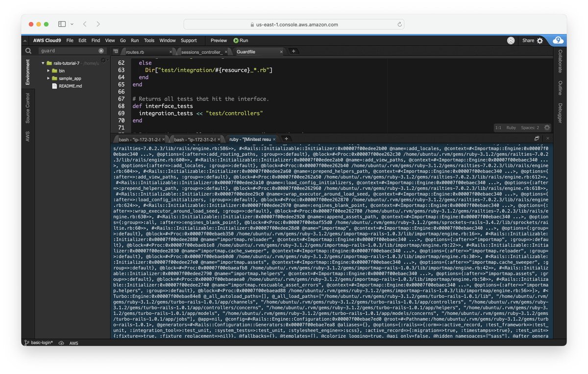Image resolution: width=588 pixels, height=374 pixels.
Task: Open the Window menu
Action: point(168,41)
